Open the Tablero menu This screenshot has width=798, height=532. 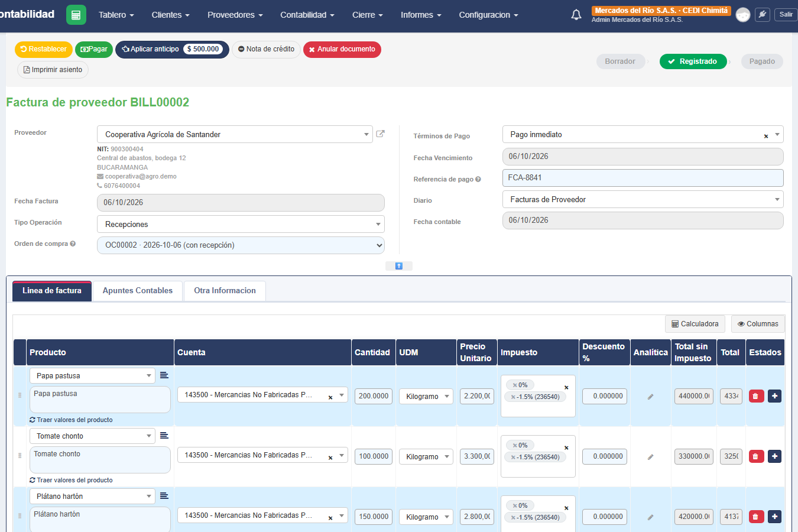coord(116,15)
